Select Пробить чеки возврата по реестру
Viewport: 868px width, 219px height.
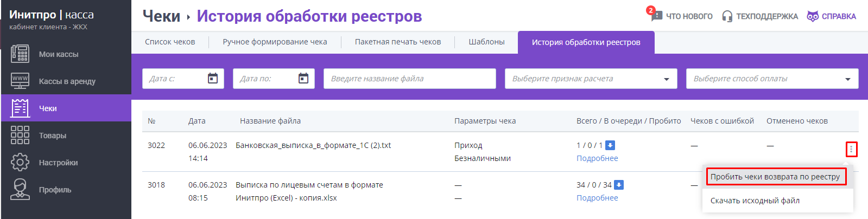click(x=775, y=177)
